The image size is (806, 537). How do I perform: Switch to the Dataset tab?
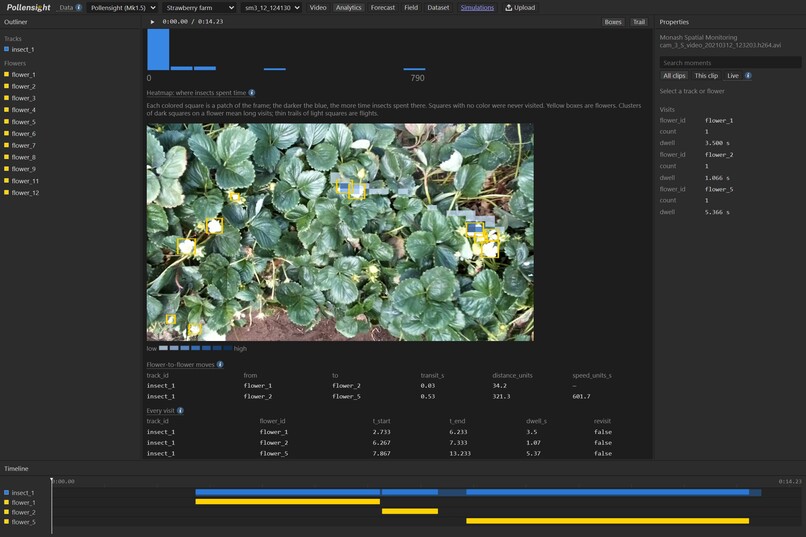pyautogui.click(x=438, y=8)
